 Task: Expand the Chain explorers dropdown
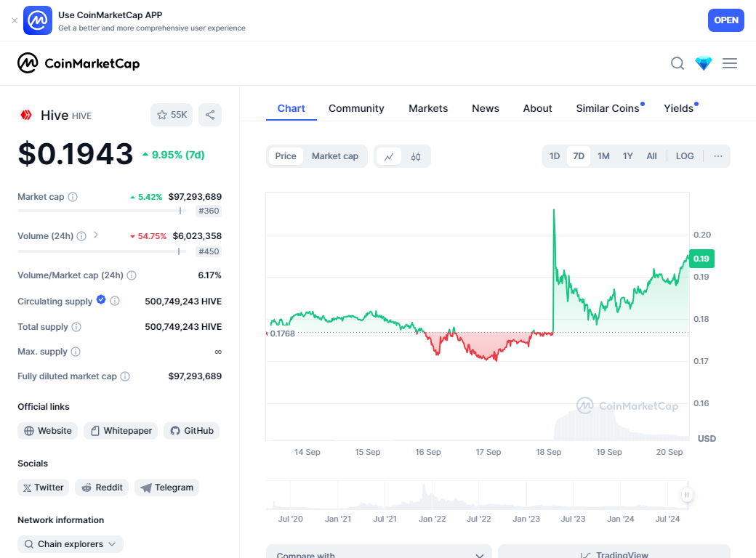click(x=71, y=544)
